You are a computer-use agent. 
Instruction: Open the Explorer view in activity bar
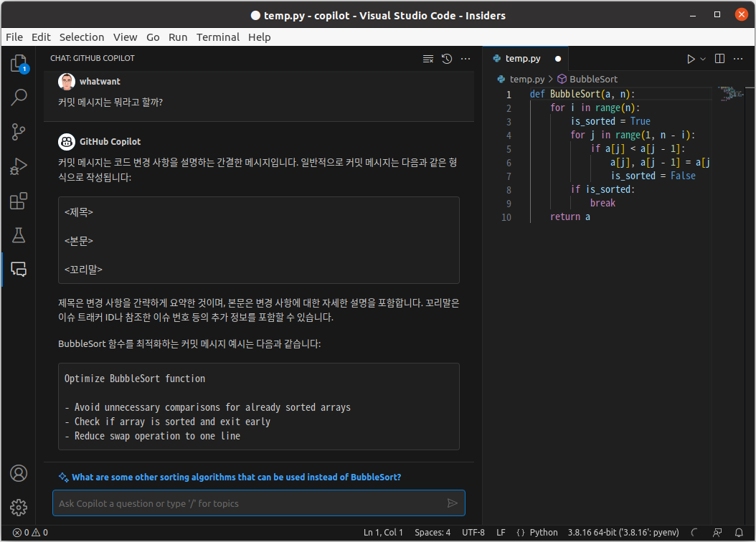click(x=19, y=63)
